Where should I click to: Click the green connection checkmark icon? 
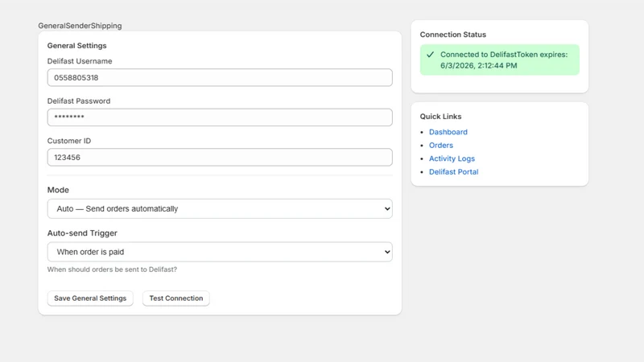430,55
